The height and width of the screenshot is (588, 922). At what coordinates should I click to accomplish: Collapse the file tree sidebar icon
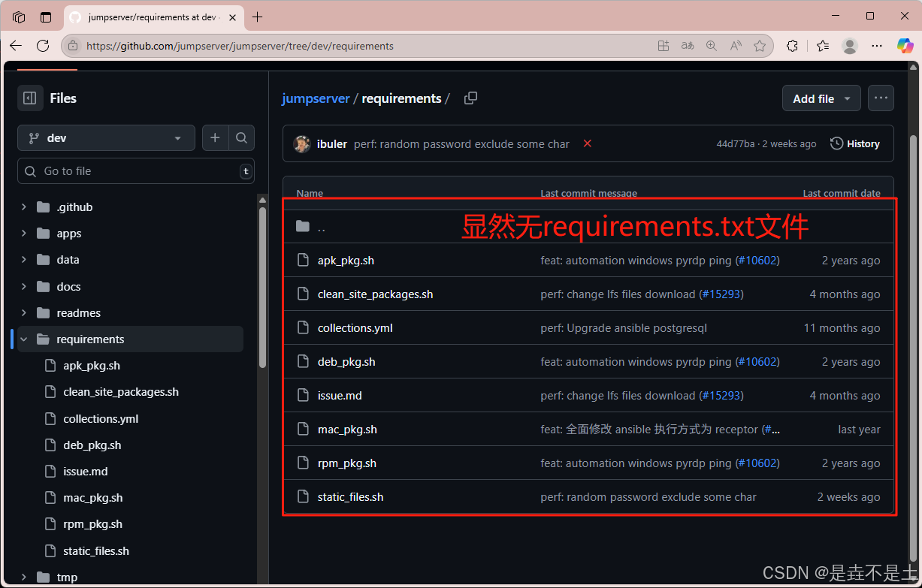[x=30, y=98]
